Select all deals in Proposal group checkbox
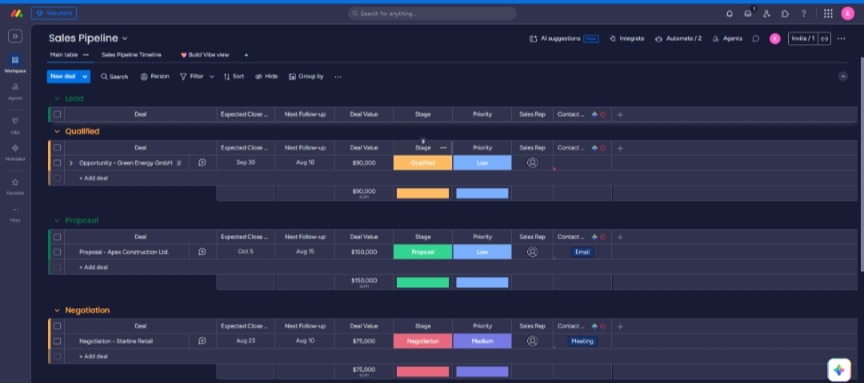The image size is (864, 383). point(57,237)
